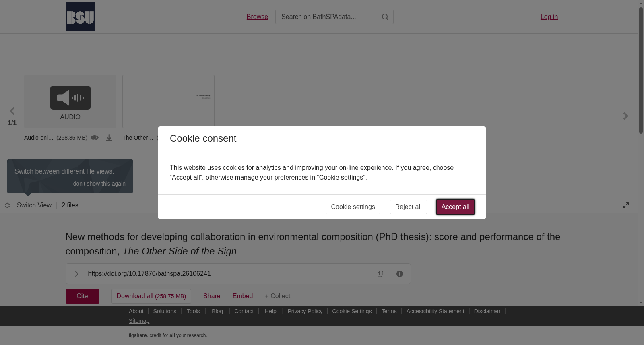Preview audio file with the eye icon
The image size is (644, 345).
click(x=95, y=138)
